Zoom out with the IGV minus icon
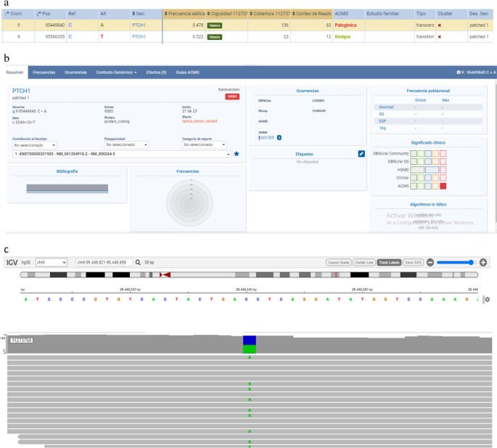 tap(430, 262)
